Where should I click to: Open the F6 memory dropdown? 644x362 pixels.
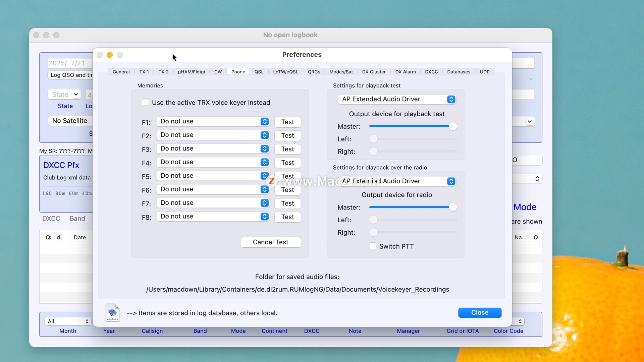[213, 189]
